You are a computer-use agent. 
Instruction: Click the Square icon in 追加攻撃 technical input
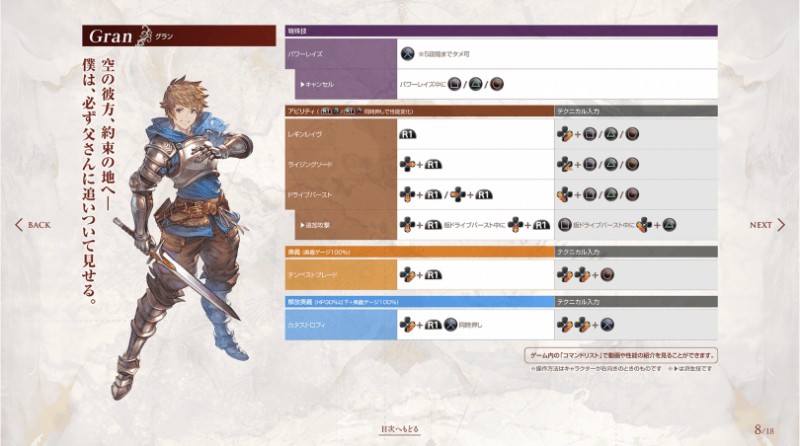coord(565,225)
